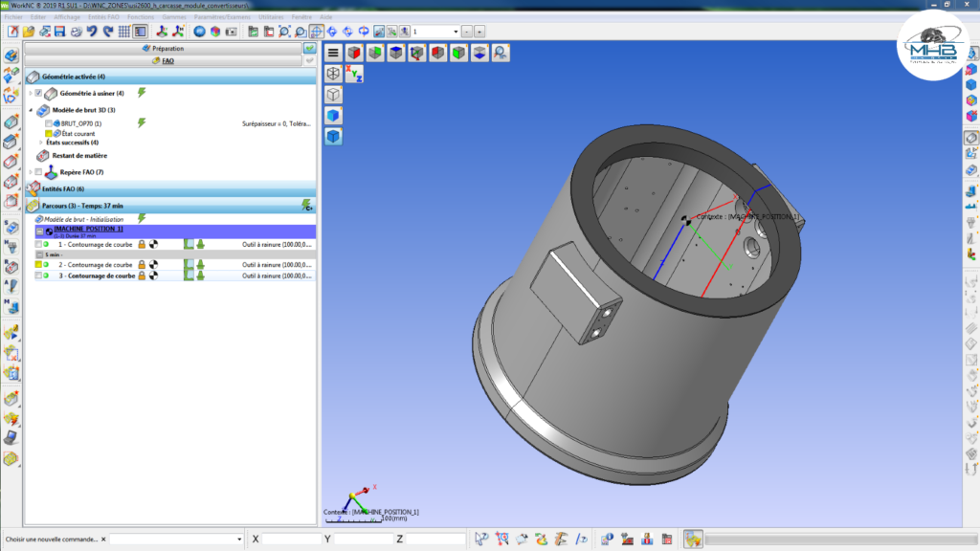
Task: Check the box for toolpath 3 Contournage
Action: coord(38,275)
